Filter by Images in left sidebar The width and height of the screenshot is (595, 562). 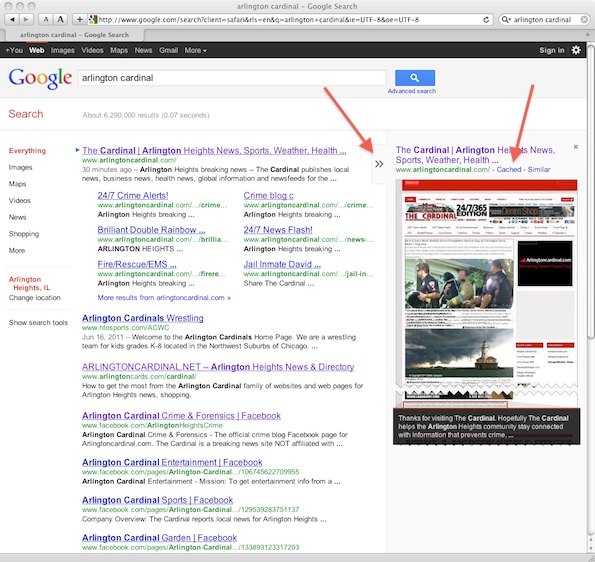pos(20,167)
